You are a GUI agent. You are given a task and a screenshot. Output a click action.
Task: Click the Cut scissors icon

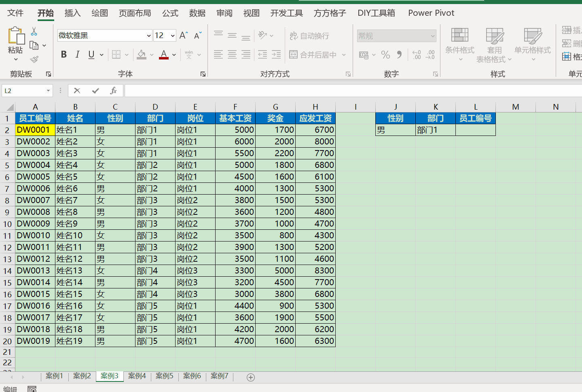click(34, 32)
